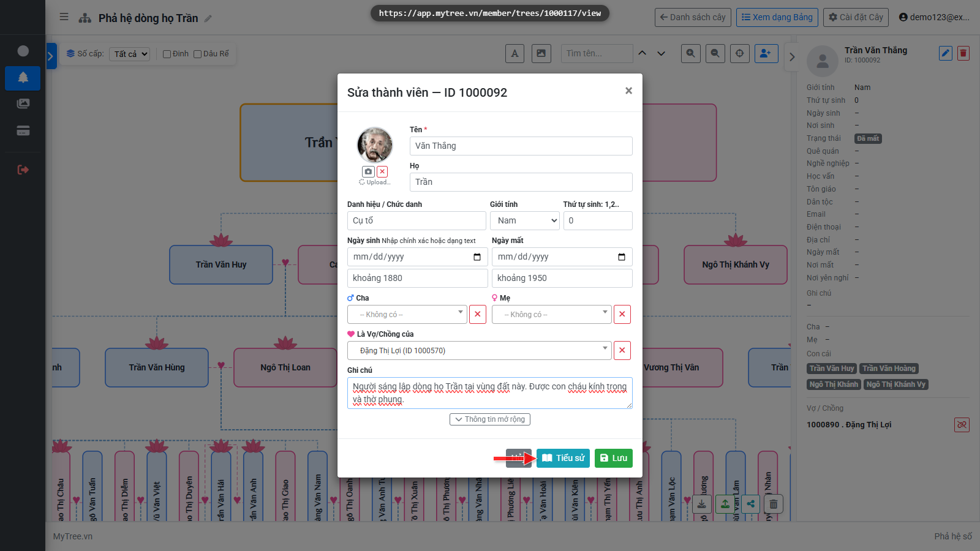
Task: Click the Họ surname input field
Action: [521, 182]
